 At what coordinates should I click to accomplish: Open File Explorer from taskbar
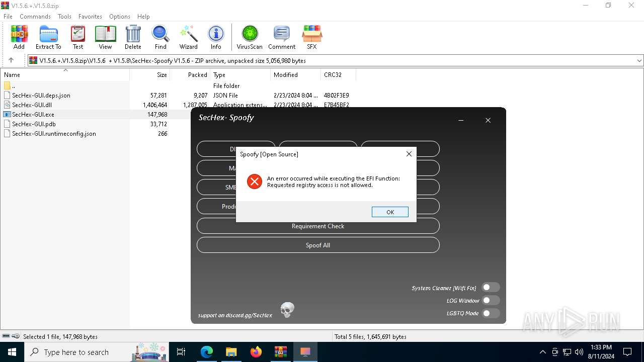pos(231,352)
